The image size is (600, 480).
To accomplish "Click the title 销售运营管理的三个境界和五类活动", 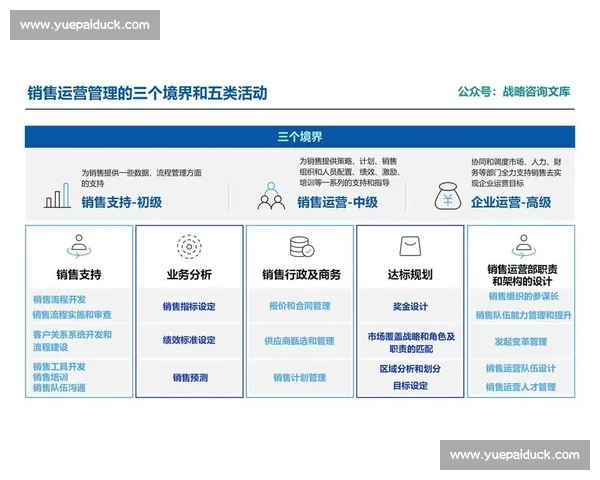I will pos(147,93).
